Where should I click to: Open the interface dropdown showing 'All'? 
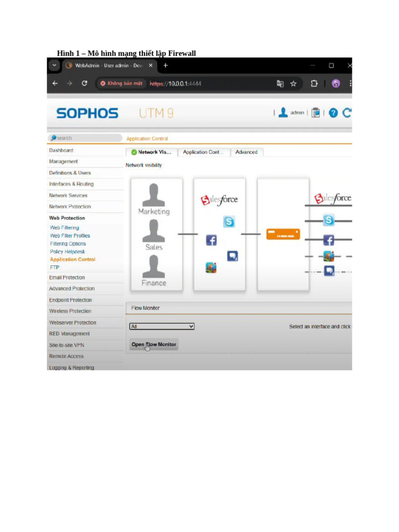pos(162,326)
